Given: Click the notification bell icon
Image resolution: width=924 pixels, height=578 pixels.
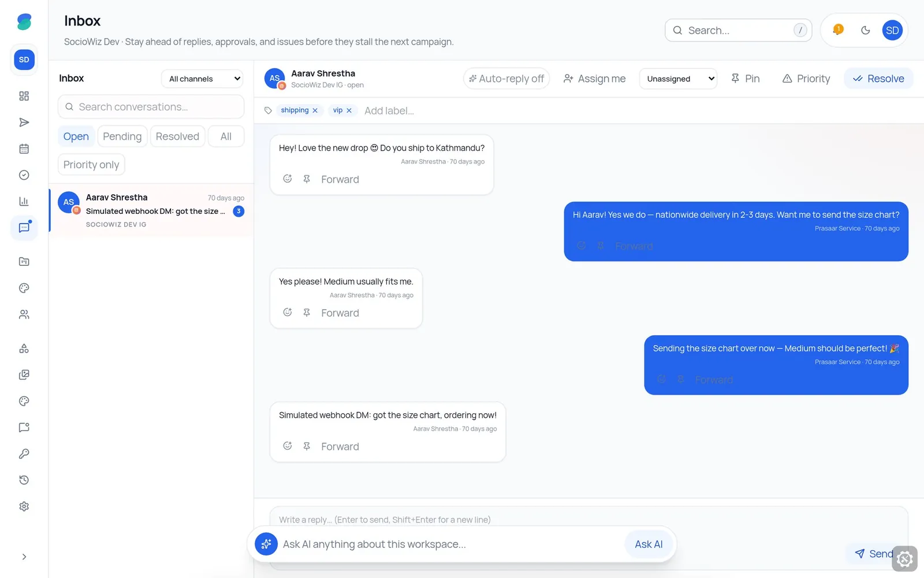Looking at the screenshot, I should click(x=838, y=30).
